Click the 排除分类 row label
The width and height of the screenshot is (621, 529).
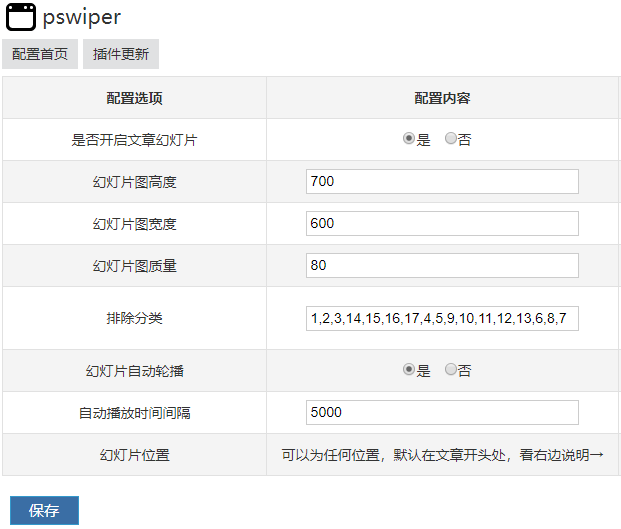tap(135, 318)
